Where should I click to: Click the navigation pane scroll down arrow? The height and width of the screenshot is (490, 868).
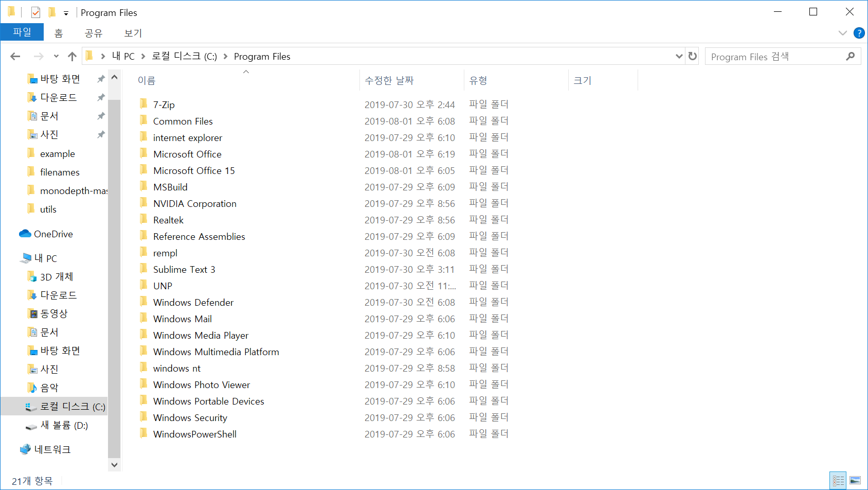coord(114,464)
